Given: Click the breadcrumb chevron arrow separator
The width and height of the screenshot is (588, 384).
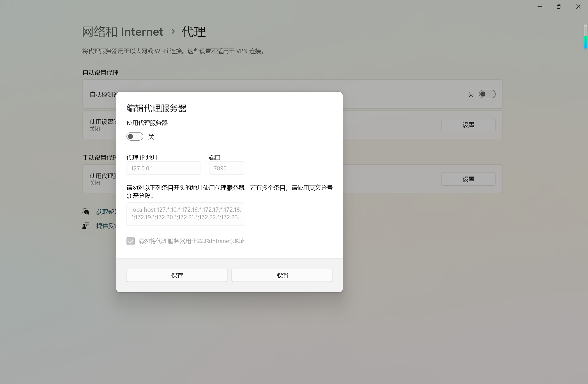Looking at the screenshot, I should pyautogui.click(x=173, y=32).
